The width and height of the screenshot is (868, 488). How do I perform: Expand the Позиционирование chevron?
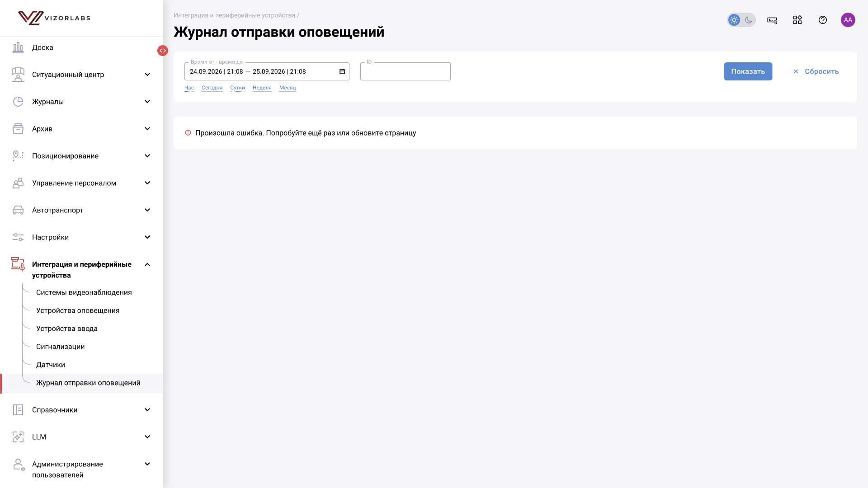147,156
